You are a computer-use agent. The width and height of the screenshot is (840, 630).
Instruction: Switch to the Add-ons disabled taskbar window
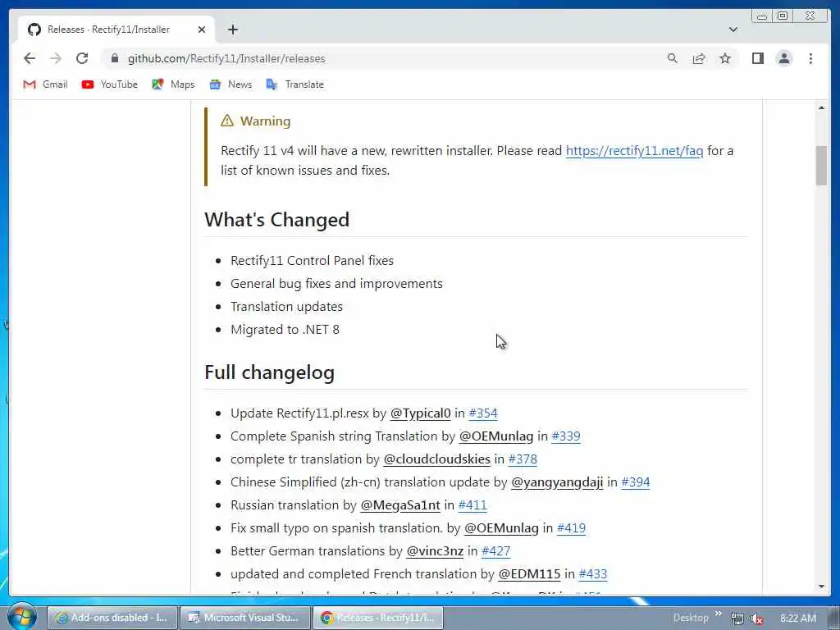coord(113,618)
